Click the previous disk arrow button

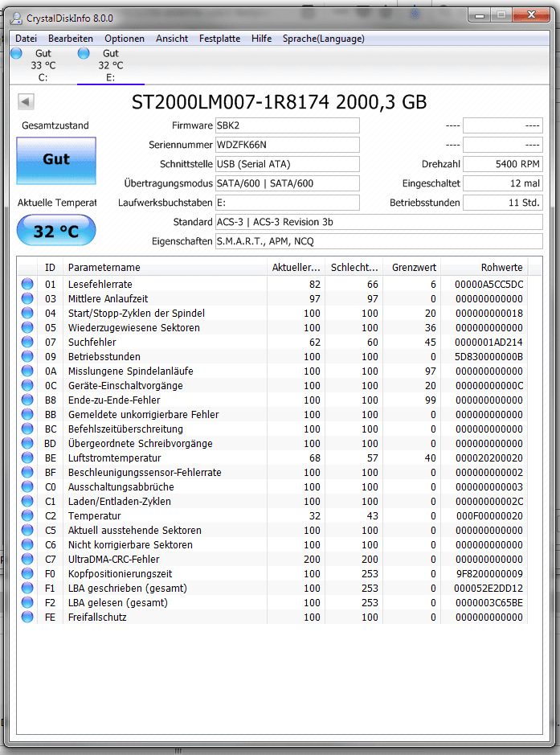tap(26, 101)
